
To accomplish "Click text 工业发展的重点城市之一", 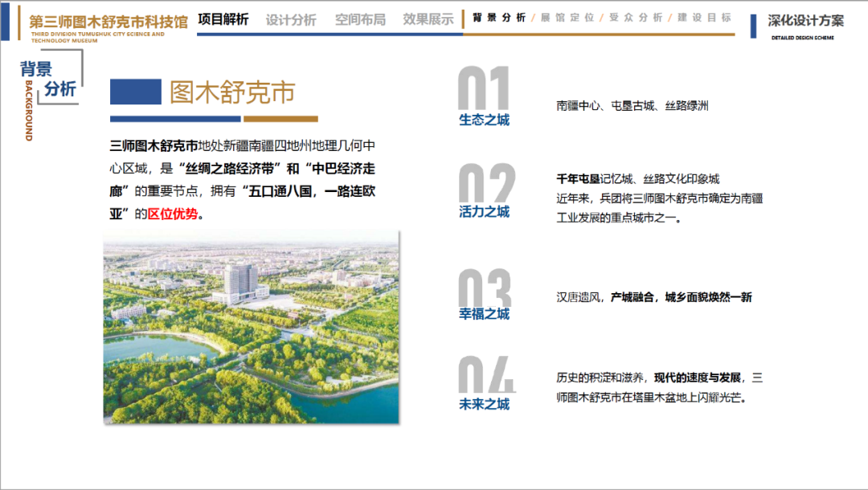I will tap(618, 218).
